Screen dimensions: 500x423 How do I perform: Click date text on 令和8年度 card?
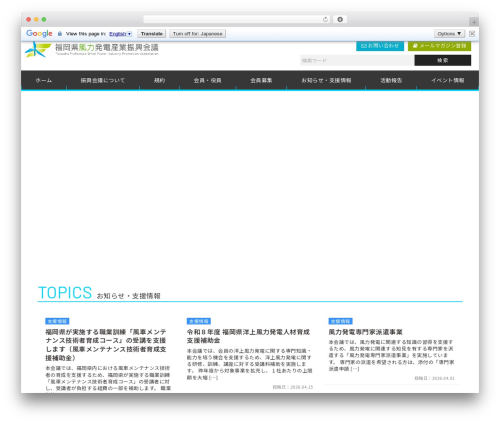coord(293,387)
